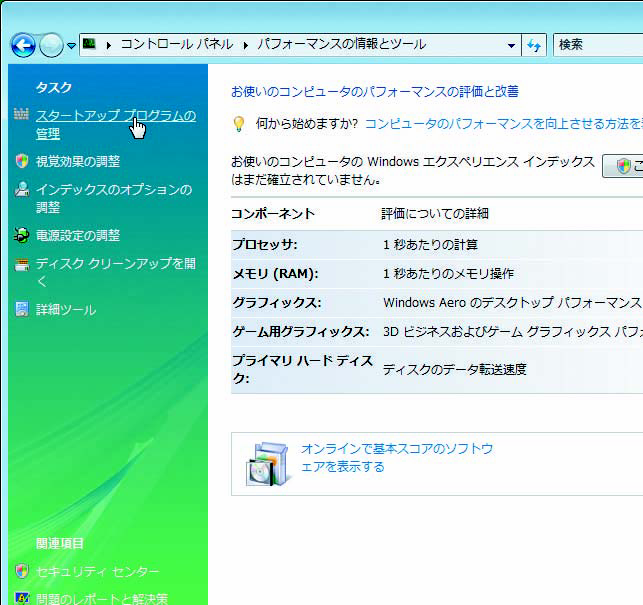Open 視覚効果の調整 task link
This screenshot has width=643, height=605.
coord(78,161)
